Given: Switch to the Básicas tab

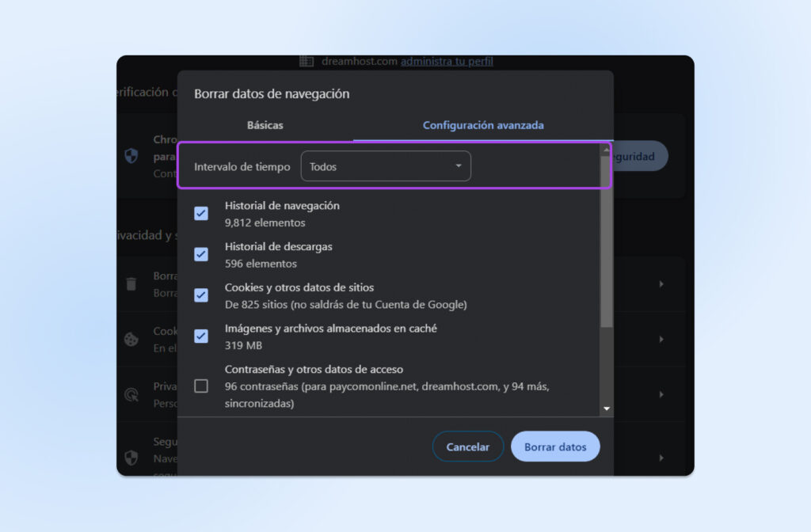Looking at the screenshot, I should click(265, 125).
